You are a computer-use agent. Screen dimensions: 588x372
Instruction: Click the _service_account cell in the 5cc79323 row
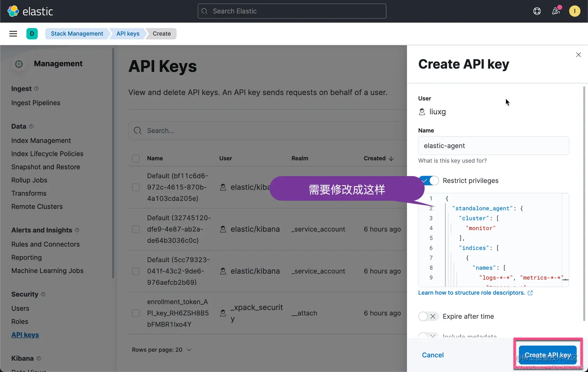tap(318, 271)
